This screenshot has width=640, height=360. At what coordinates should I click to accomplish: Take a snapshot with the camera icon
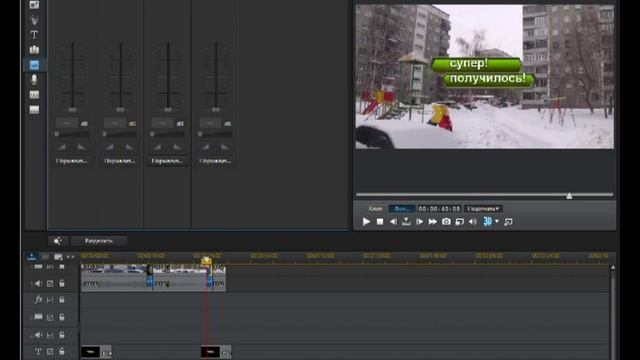click(446, 222)
